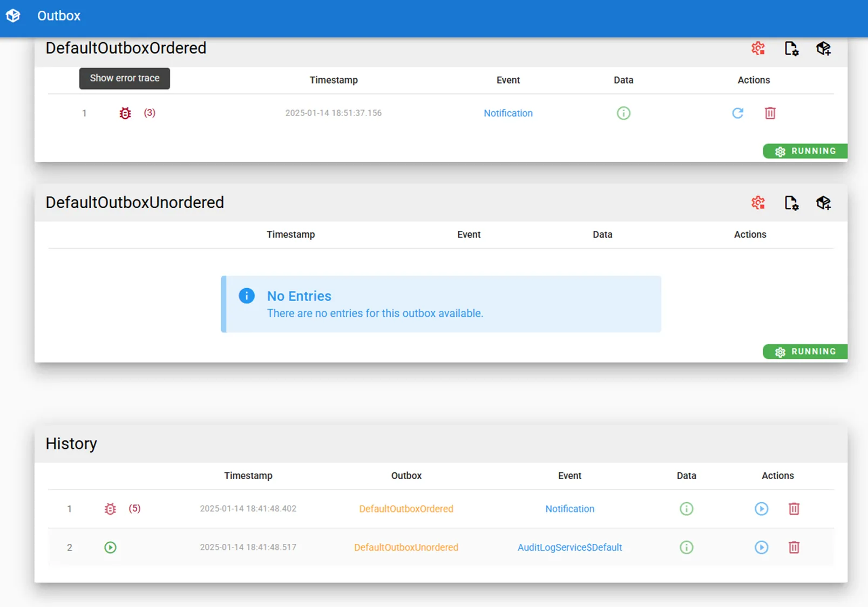Click the bug icon in History row 1
The image size is (868, 607).
[110, 509]
